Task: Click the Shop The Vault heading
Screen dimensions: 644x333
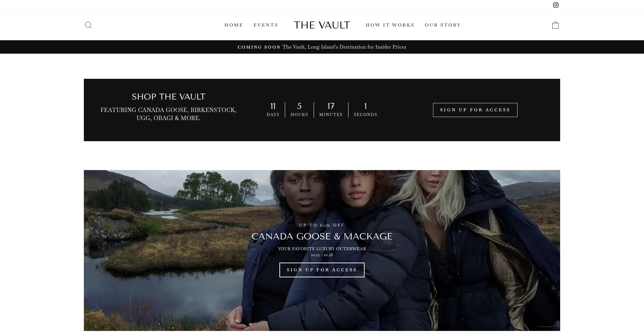Action: [168, 97]
